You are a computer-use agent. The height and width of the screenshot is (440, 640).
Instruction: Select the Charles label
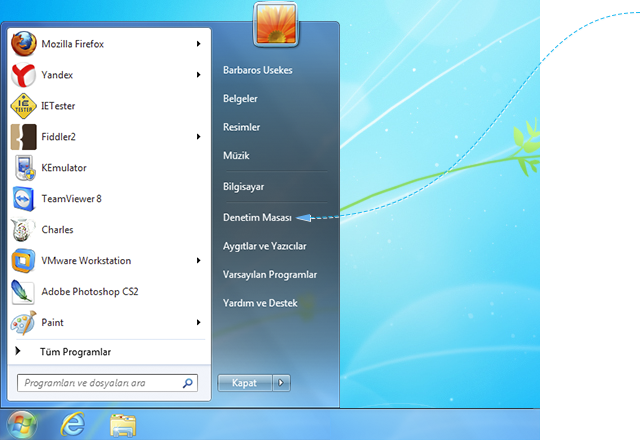pyautogui.click(x=57, y=230)
